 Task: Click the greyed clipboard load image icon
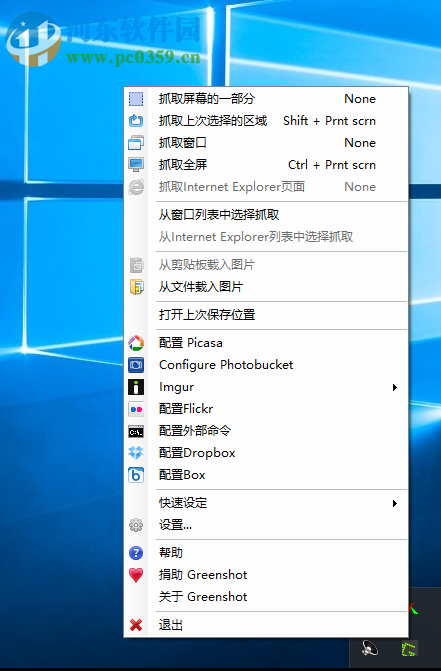click(x=136, y=265)
